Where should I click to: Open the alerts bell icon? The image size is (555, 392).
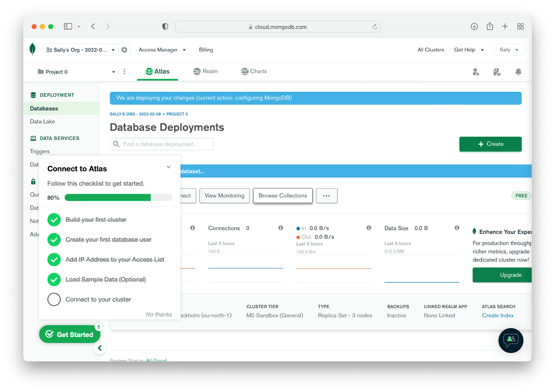[518, 72]
